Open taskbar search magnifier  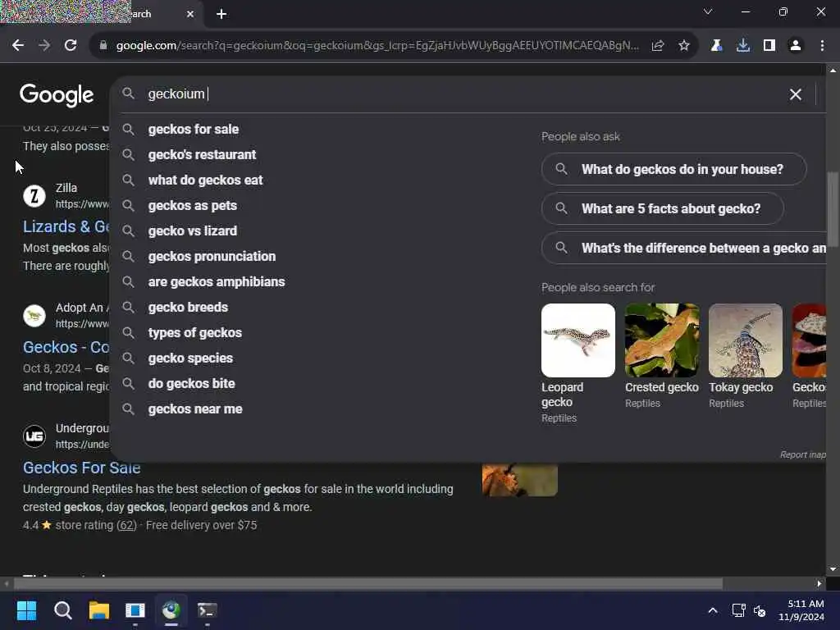coord(62,610)
